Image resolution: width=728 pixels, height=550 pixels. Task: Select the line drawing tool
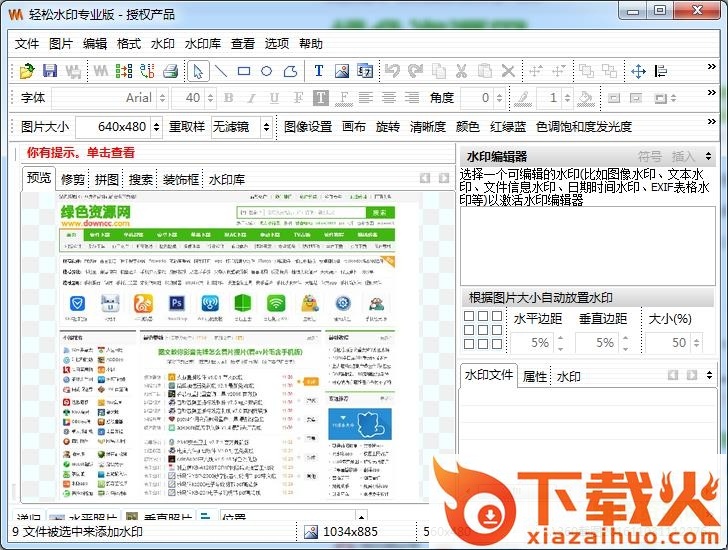[x=221, y=71]
